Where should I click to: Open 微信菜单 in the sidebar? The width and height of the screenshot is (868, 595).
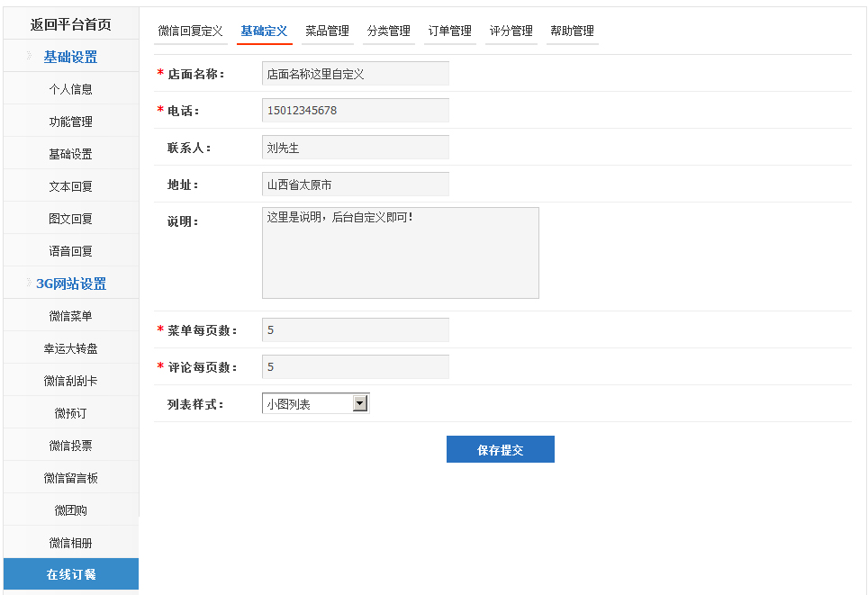click(x=70, y=316)
